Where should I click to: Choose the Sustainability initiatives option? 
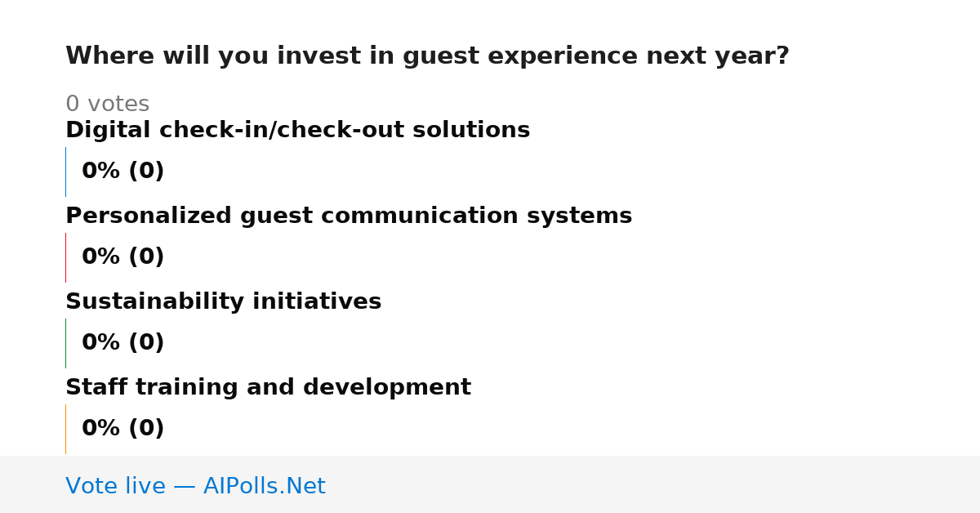pyautogui.click(x=223, y=301)
